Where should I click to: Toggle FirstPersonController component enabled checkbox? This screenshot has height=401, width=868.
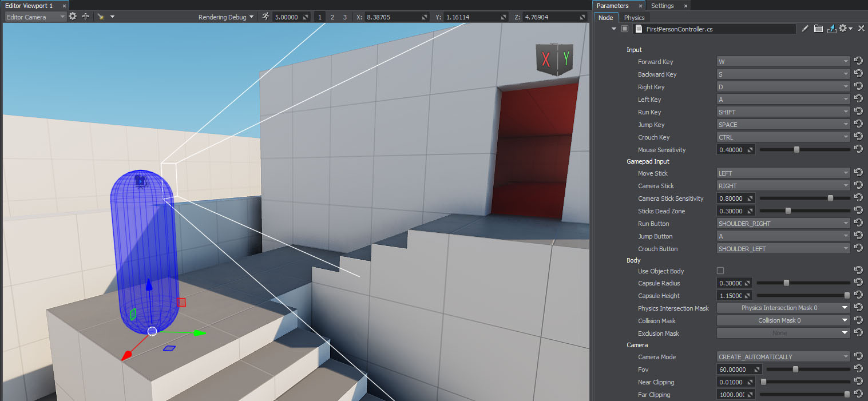click(625, 29)
